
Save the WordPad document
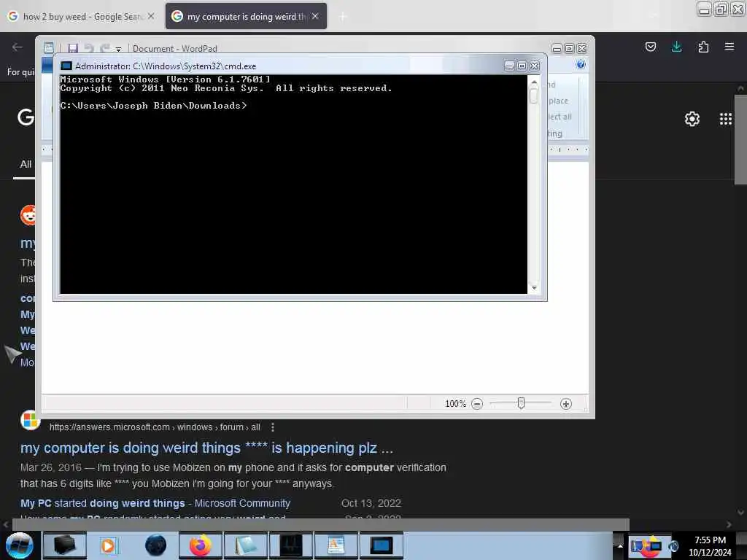[x=72, y=48]
